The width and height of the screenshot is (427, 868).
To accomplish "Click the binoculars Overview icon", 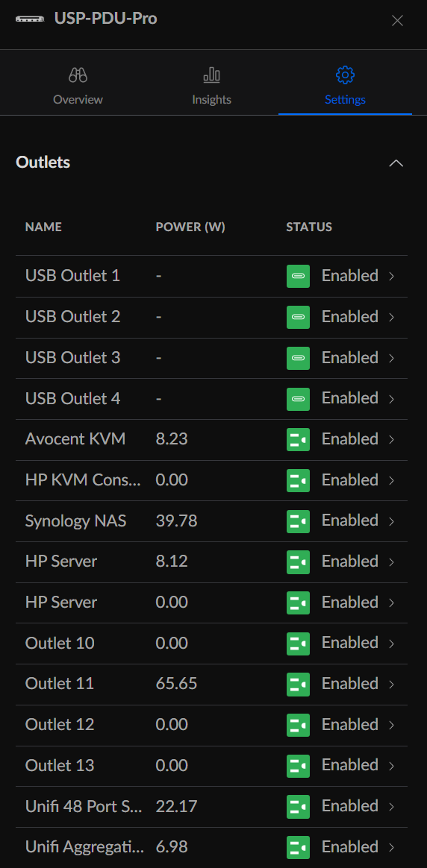I will click(78, 75).
